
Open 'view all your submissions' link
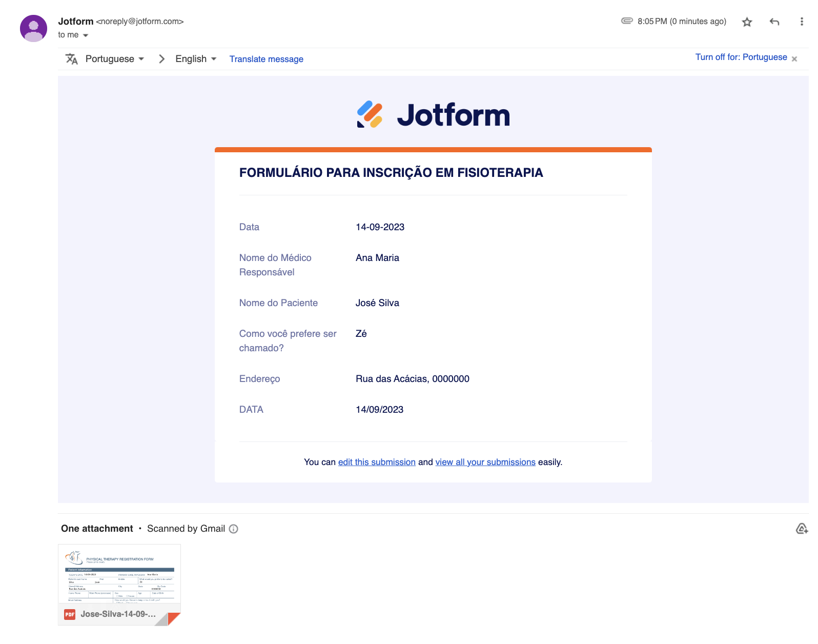point(485,462)
